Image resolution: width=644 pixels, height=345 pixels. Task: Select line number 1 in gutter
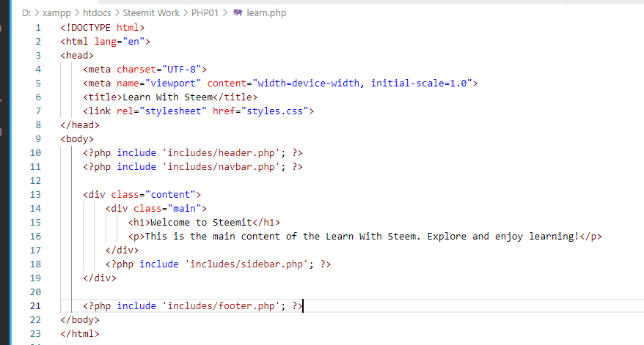point(38,28)
